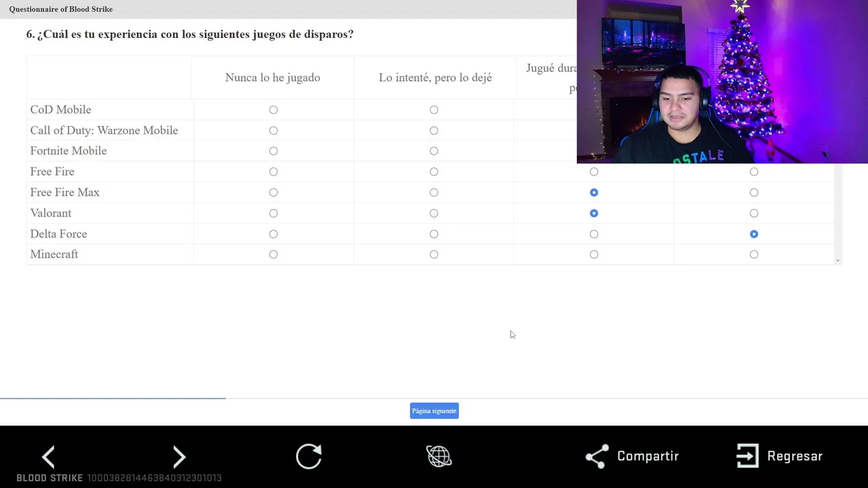The width and height of the screenshot is (868, 488).
Task: Select 'Nunca lo he jugado' for Delta Force
Action: point(273,234)
